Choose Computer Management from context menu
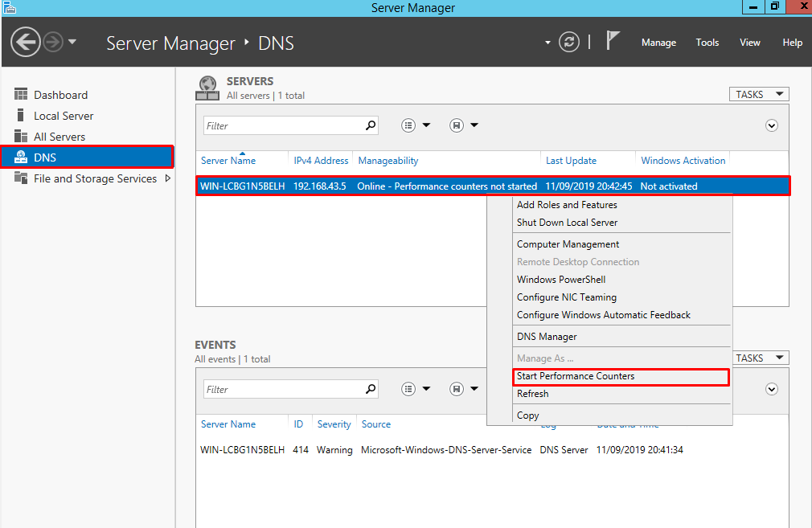812x528 pixels. [568, 244]
